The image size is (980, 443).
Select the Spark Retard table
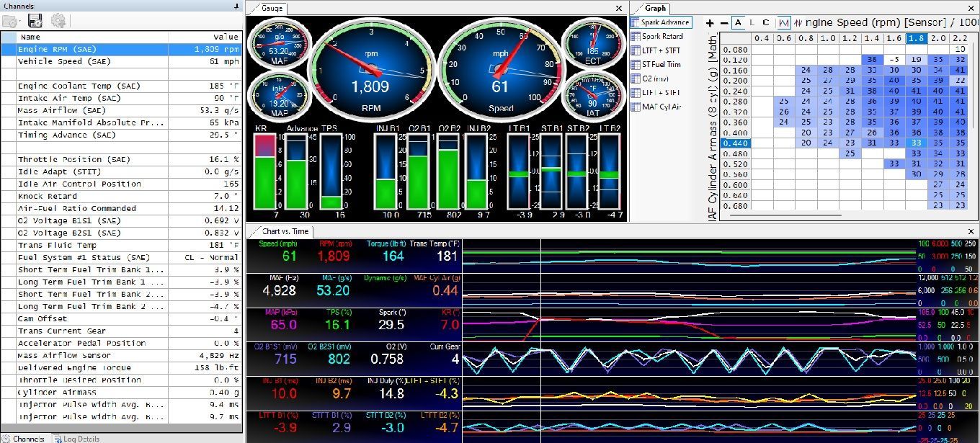661,36
